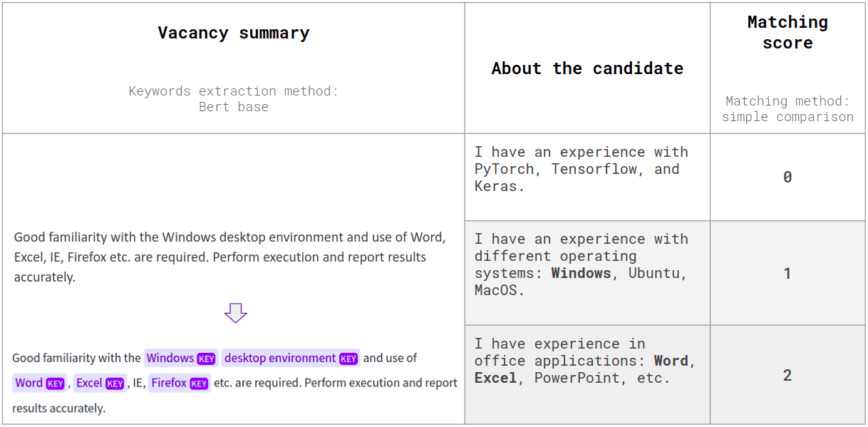
Task: Select the PyTorch, Tensorflow, Keras candidate row
Action: click(582, 169)
